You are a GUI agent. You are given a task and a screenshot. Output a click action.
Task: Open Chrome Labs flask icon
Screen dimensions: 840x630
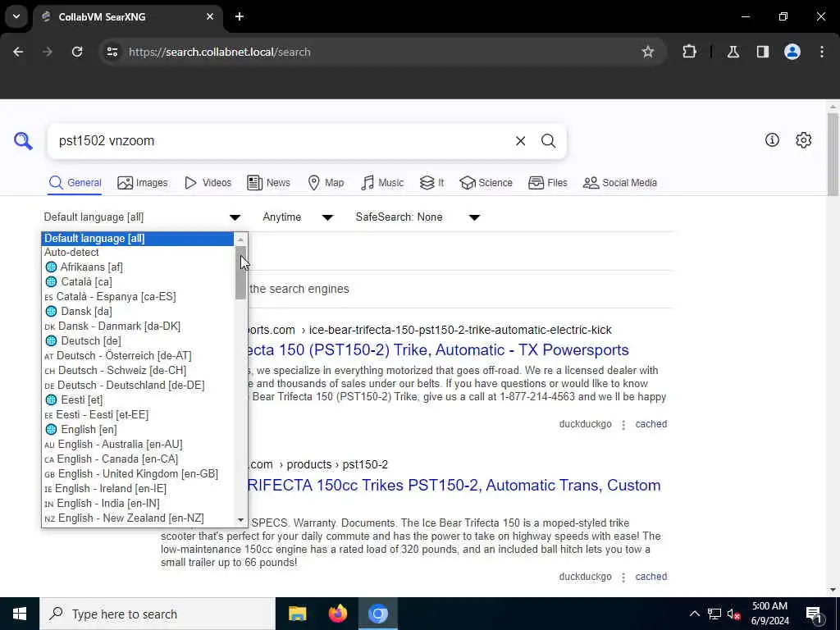(733, 52)
